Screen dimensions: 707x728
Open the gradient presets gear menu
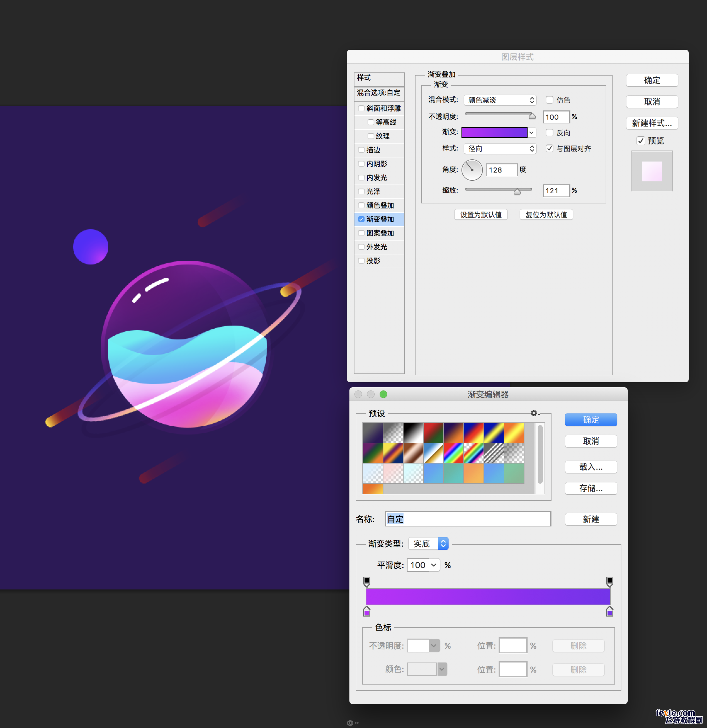(535, 413)
